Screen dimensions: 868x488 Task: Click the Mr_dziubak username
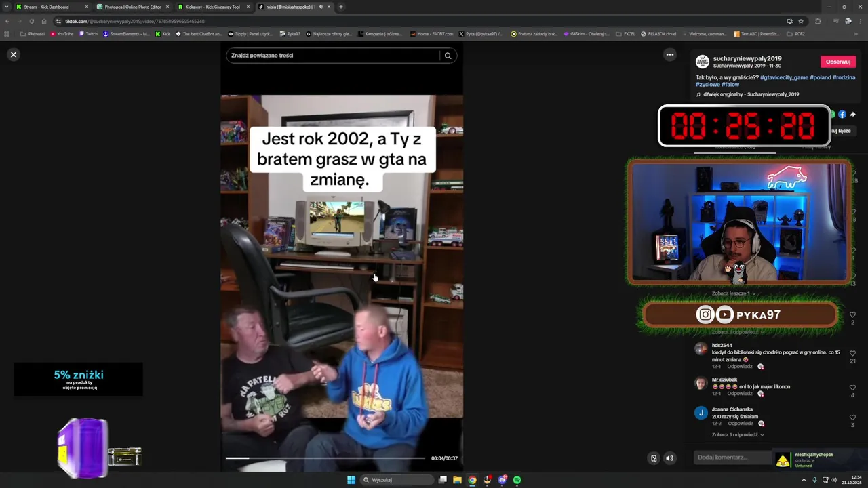point(724,380)
